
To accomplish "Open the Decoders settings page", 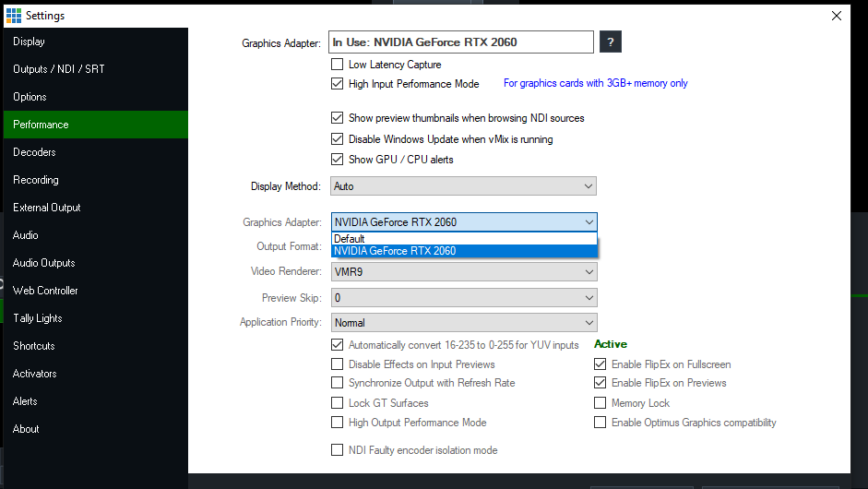I will 96,152.
